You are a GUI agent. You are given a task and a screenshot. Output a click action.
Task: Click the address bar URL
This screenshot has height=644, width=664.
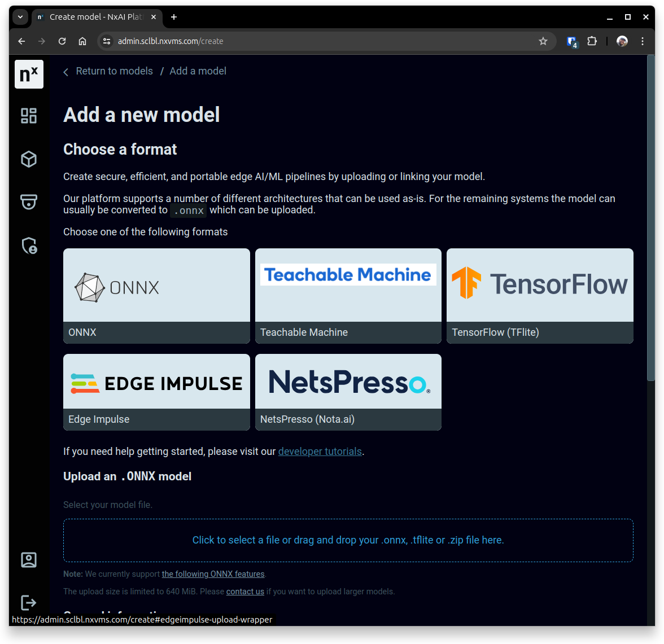pos(171,41)
